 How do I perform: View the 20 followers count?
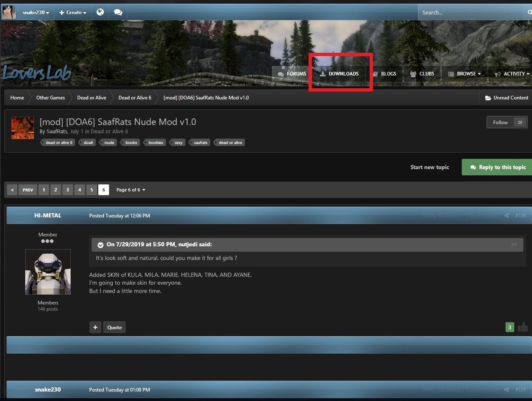[520, 122]
